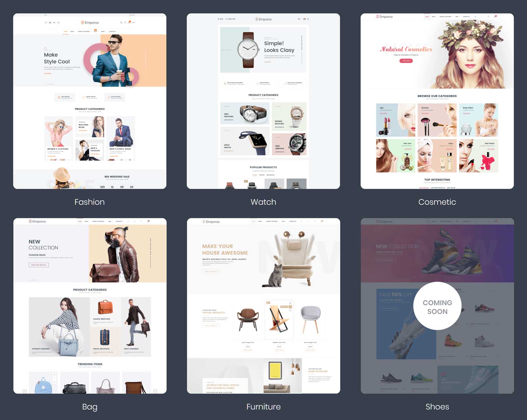Click the Google Plus icon in the Fashion preview
The image size is (527, 420).
point(54,23)
